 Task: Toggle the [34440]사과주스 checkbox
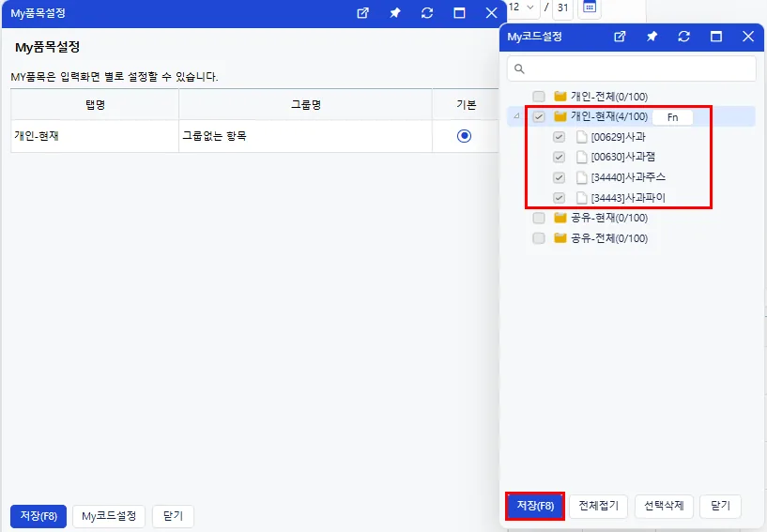pyautogui.click(x=559, y=177)
